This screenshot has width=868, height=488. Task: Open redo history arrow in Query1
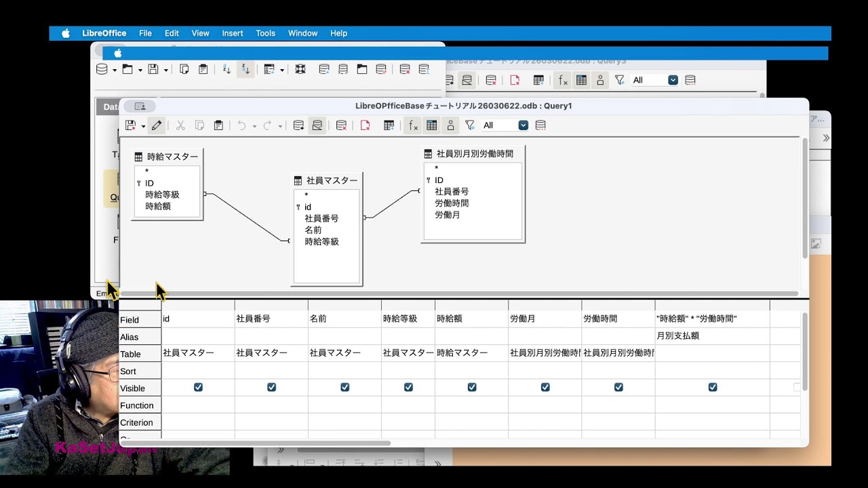tap(280, 126)
